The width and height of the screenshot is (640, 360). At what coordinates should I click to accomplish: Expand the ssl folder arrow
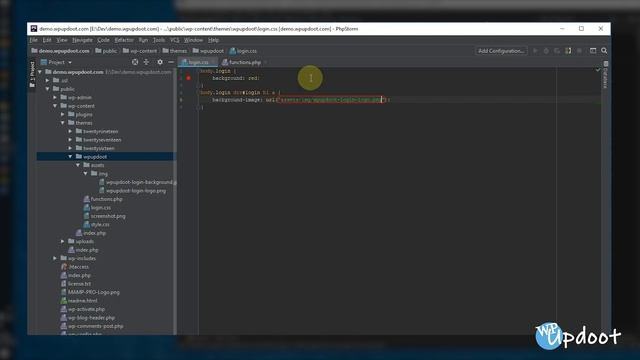coord(48,80)
